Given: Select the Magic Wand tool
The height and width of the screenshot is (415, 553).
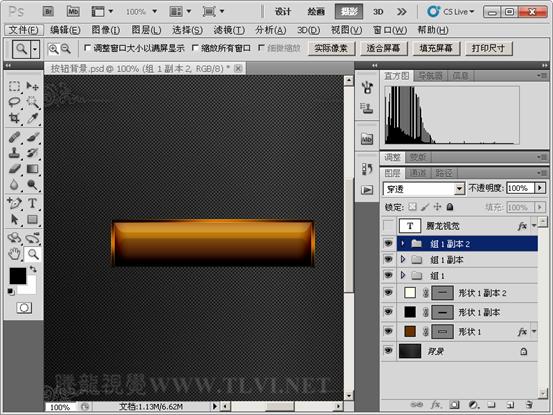Looking at the screenshot, I should coord(32,102).
